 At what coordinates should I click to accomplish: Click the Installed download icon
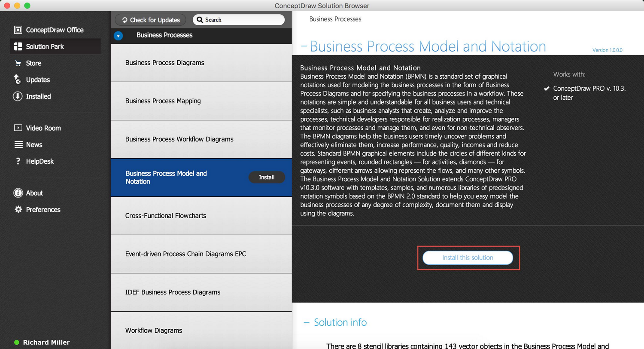[18, 96]
